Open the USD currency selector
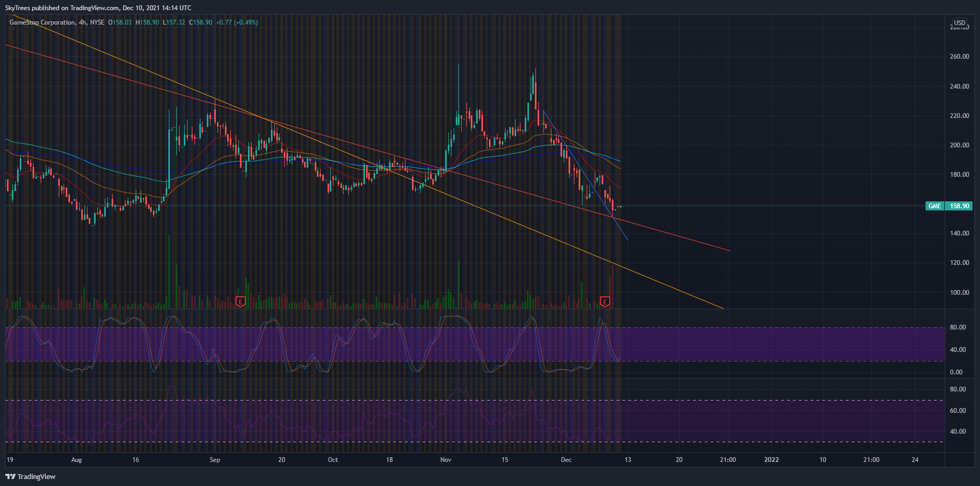Screen dimensions: 980x486 pos(960,23)
